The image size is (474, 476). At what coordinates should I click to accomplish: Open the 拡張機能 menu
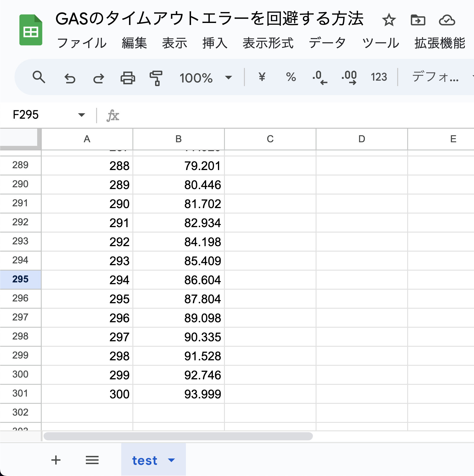pos(440,43)
